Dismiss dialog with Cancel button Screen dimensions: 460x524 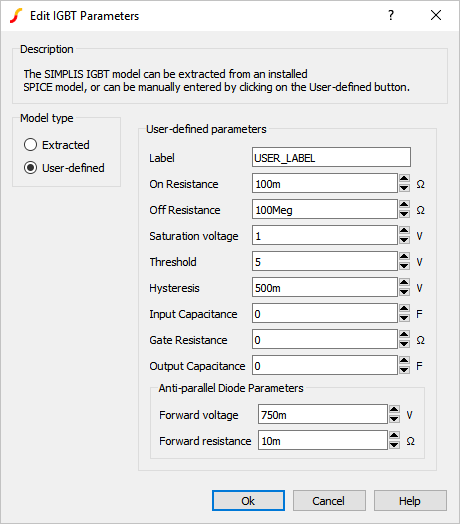[329, 501]
